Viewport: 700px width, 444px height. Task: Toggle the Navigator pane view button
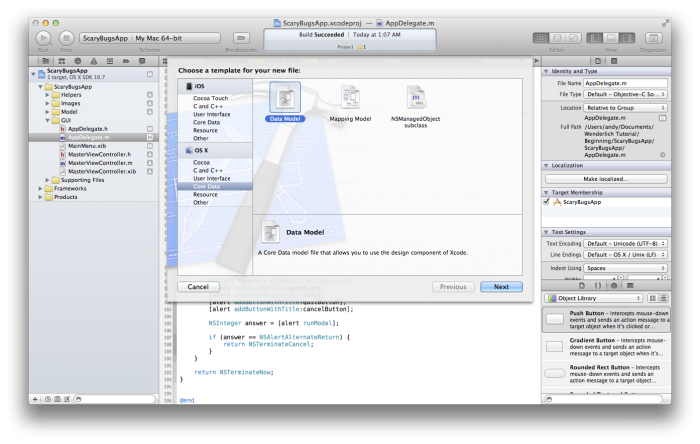[x=595, y=38]
